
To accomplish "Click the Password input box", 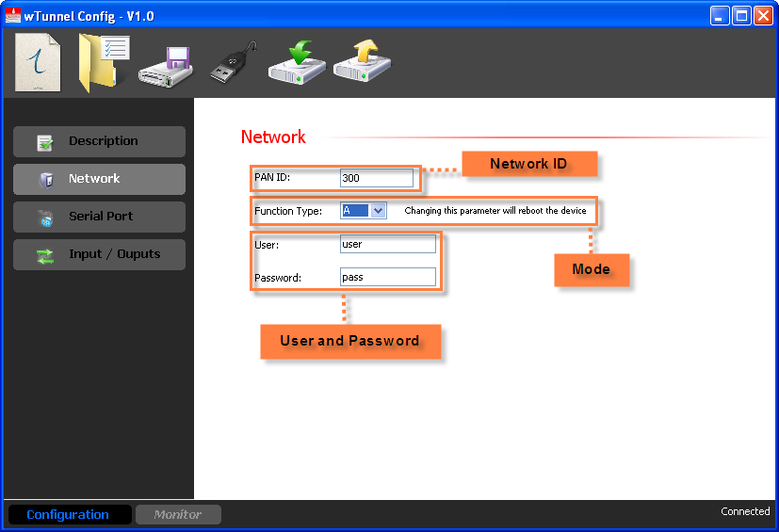I will coord(387,277).
